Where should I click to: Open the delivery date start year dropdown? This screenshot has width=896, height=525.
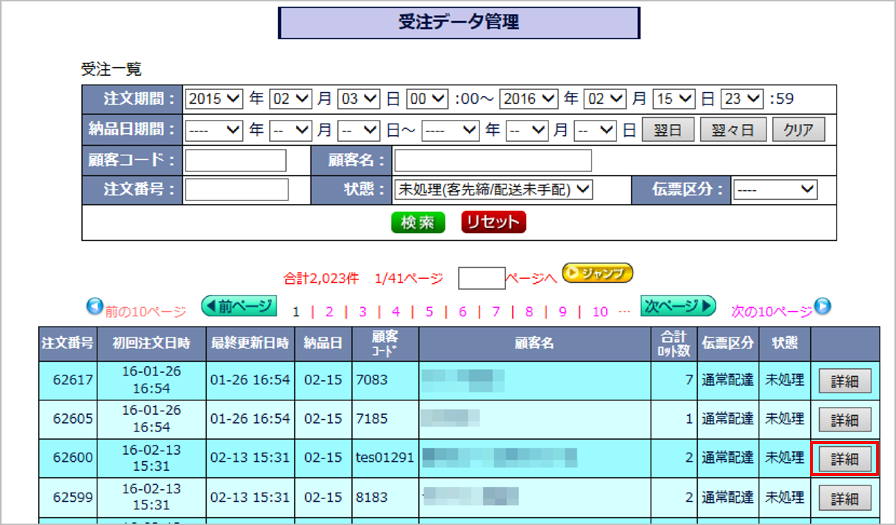coord(214,129)
